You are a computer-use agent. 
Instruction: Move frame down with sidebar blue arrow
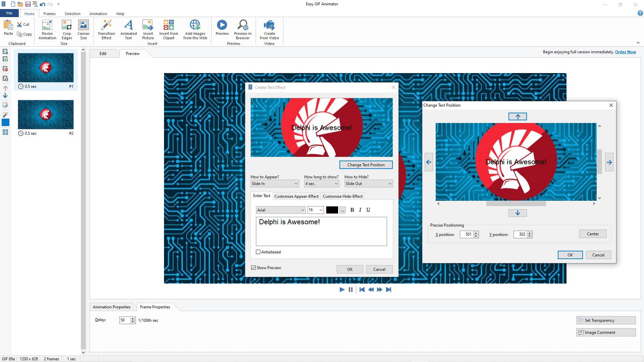[5, 96]
